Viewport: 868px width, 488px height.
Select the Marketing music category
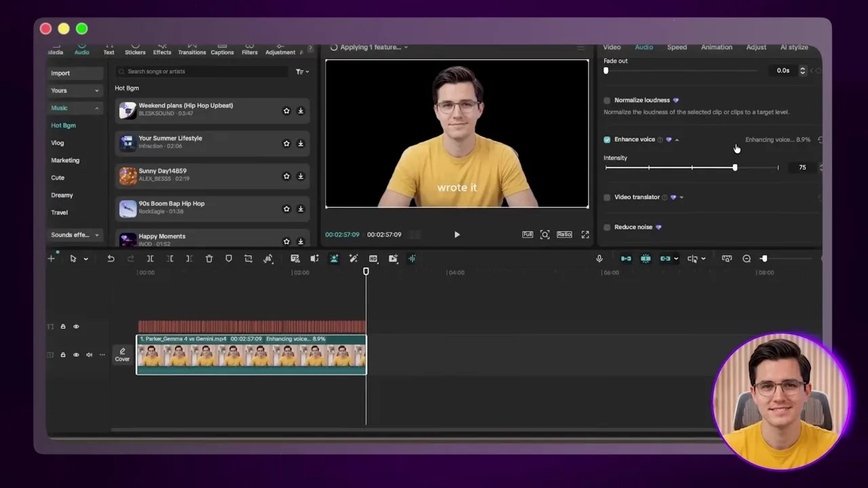point(65,161)
